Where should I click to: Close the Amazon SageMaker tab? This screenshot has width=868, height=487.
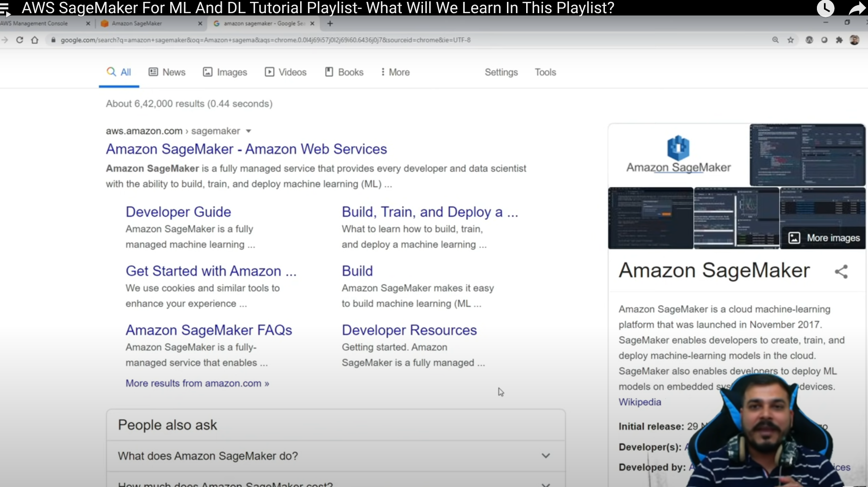200,23
